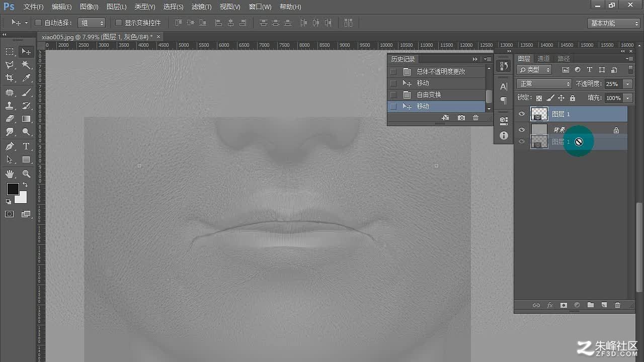Create new snapshot in History panel
This screenshot has width=644, height=362.
461,118
